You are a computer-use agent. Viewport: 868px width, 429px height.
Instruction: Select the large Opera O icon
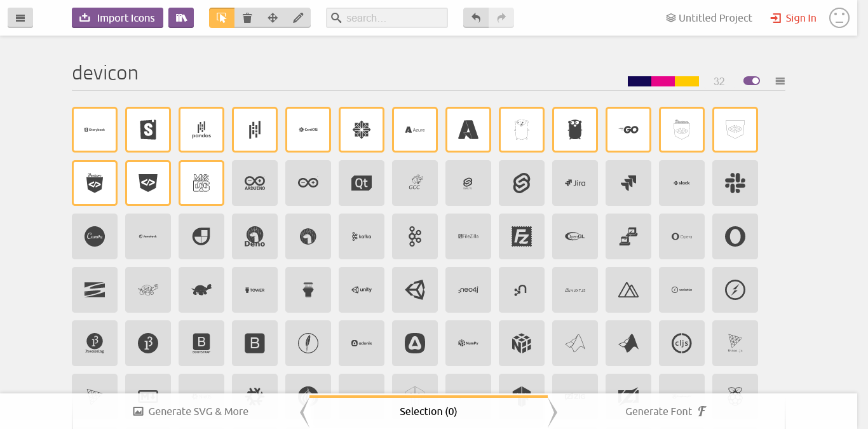point(735,236)
